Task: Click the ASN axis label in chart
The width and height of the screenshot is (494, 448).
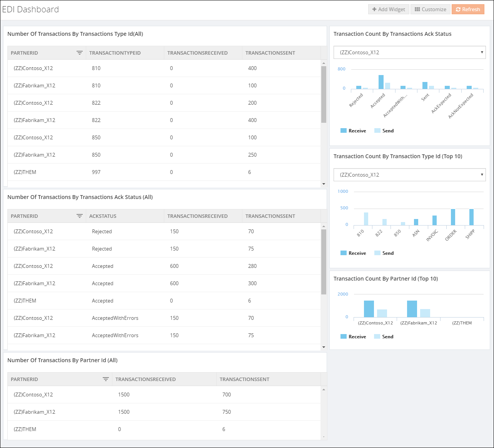Action: pyautogui.click(x=416, y=234)
